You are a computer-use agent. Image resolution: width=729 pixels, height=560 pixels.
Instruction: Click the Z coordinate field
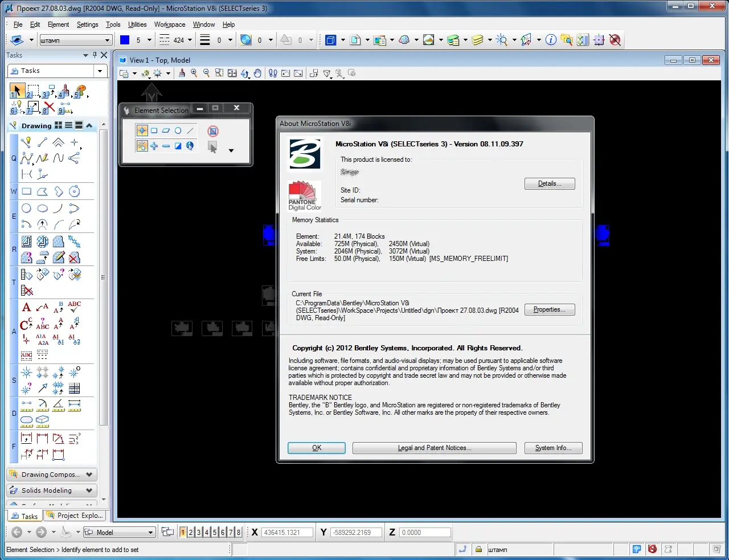click(x=425, y=533)
